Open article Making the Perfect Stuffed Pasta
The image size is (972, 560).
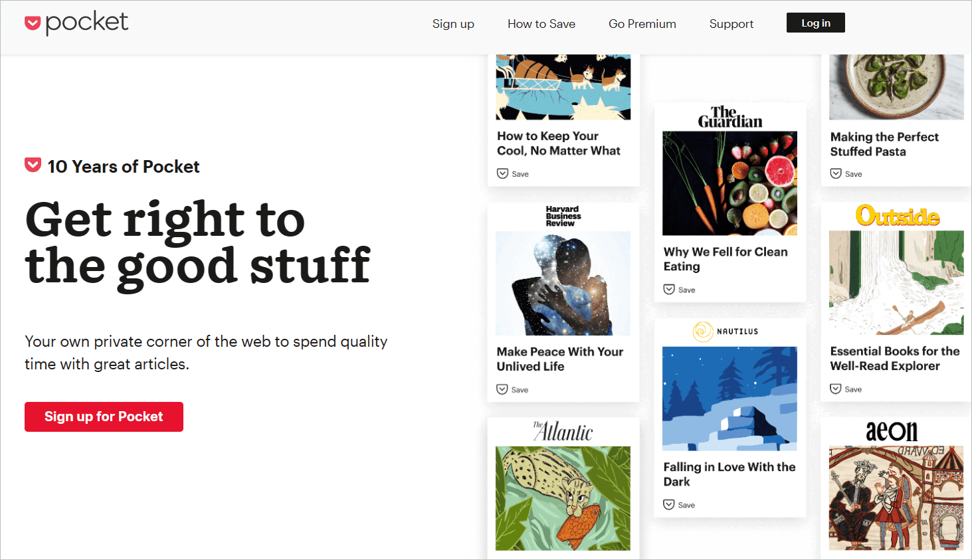(884, 144)
